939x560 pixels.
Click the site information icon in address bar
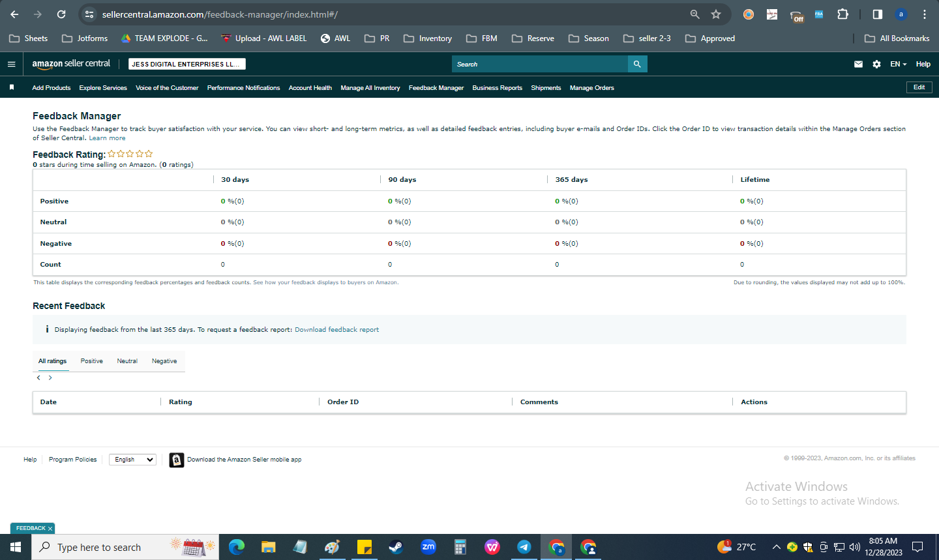[89, 14]
